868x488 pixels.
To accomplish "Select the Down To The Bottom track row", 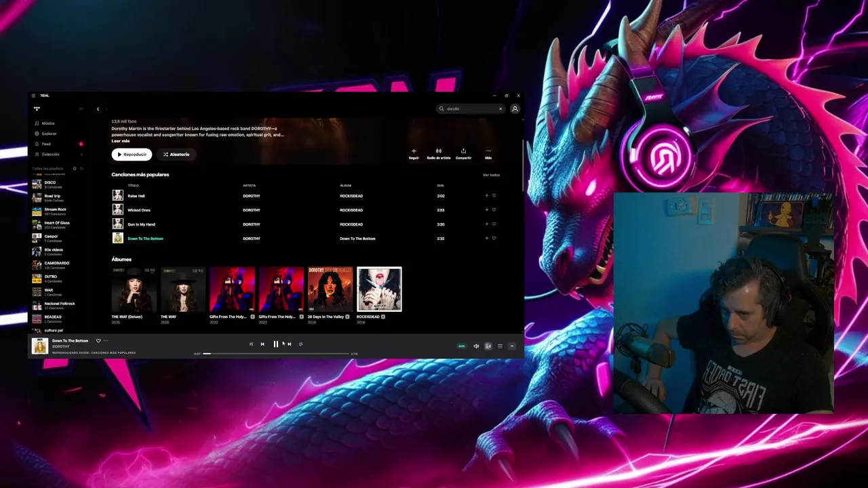I will click(305, 239).
